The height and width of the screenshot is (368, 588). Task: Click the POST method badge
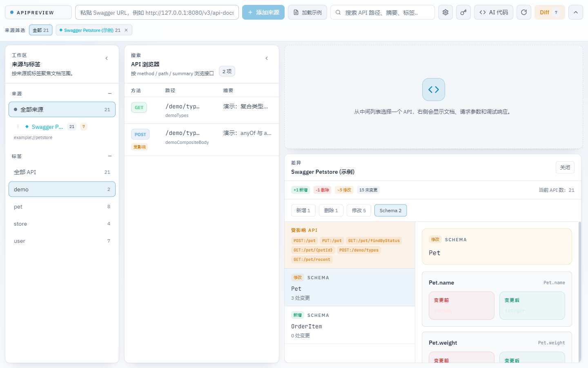click(140, 135)
